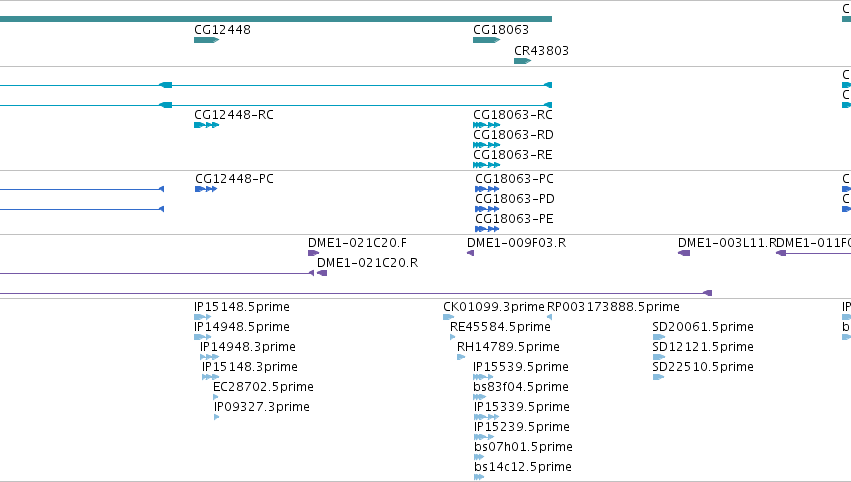Click the CR43803 gene glyph

tap(522, 61)
